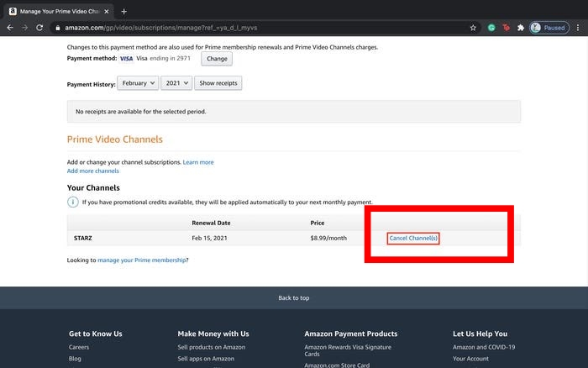
Task: Click Cancel Channel(s) for STARZ
Action: pyautogui.click(x=413, y=239)
